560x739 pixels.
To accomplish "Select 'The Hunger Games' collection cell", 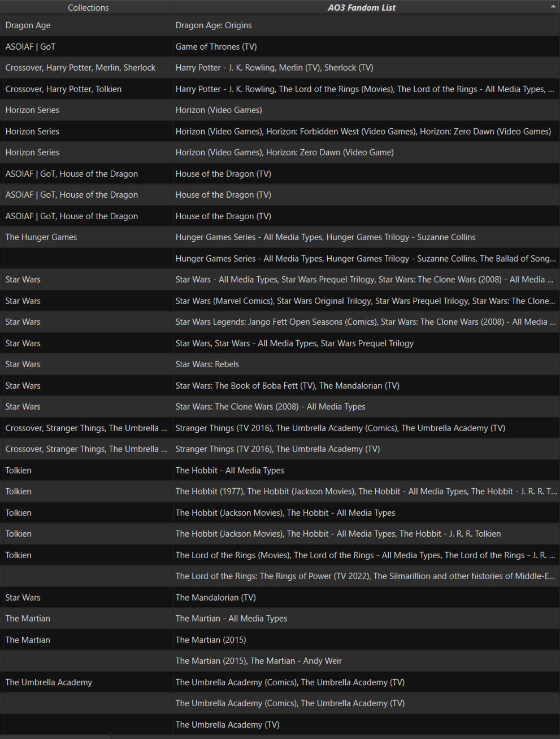I will pyautogui.click(x=88, y=237).
